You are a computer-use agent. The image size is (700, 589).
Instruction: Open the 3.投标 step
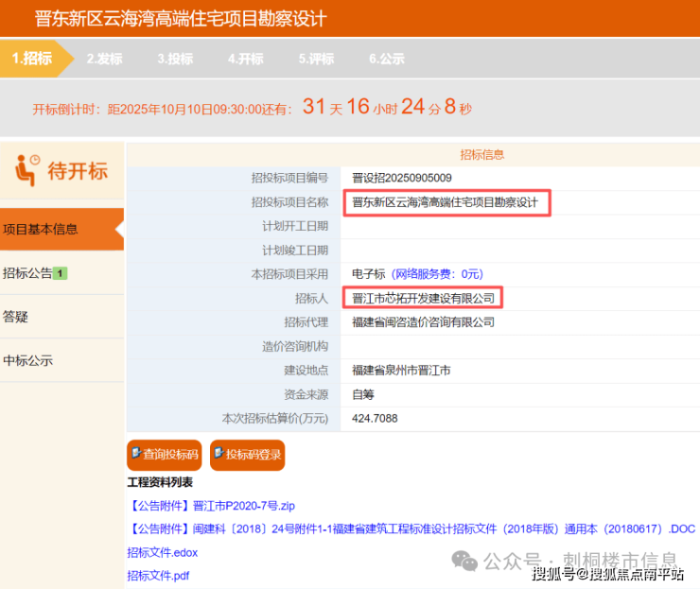(175, 59)
